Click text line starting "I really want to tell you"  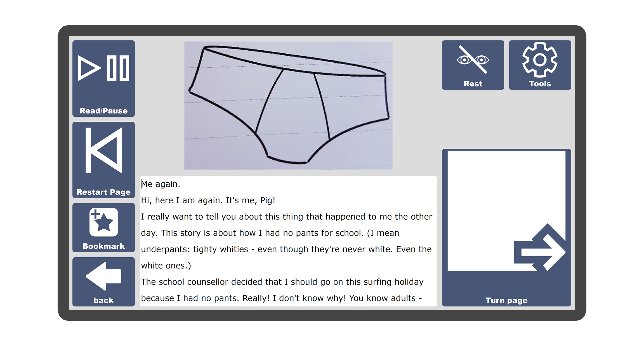(287, 217)
